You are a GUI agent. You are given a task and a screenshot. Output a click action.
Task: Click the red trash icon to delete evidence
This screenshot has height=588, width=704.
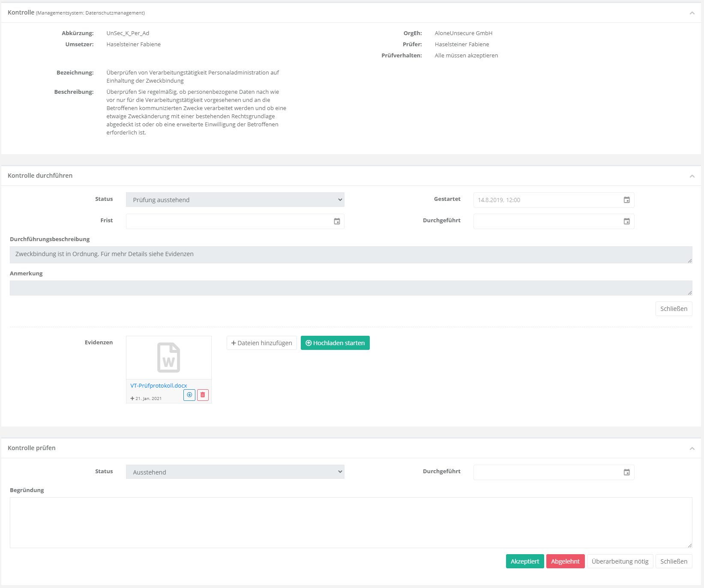[x=203, y=395]
